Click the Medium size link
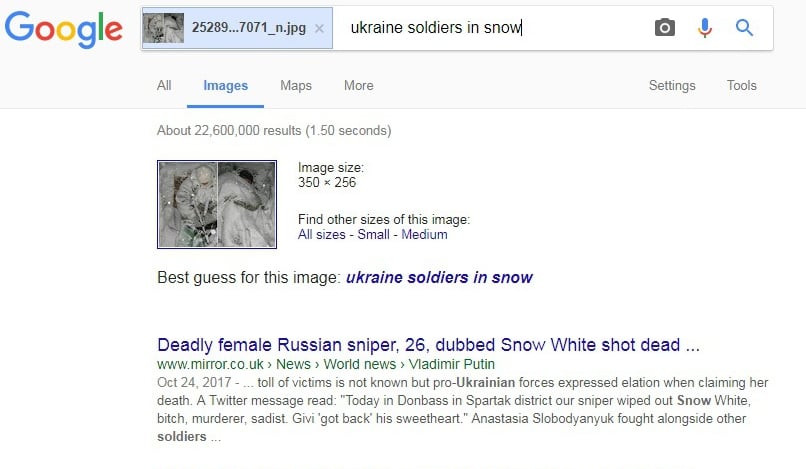 point(424,234)
